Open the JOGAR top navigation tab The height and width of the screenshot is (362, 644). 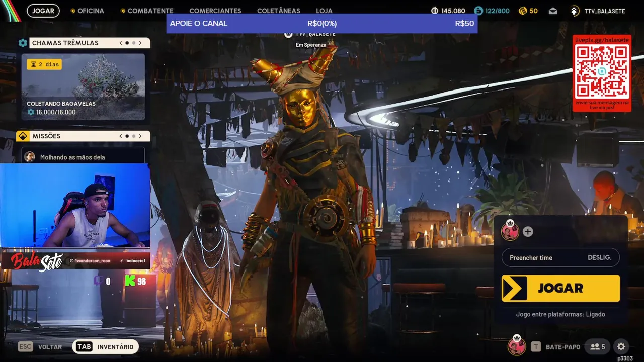pos(43,11)
